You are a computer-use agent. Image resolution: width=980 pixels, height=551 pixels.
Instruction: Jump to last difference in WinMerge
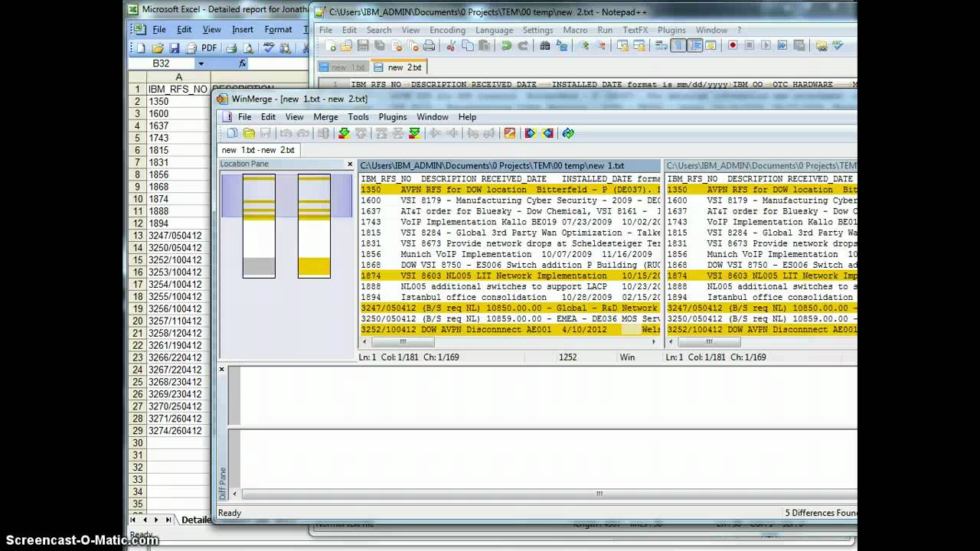click(413, 133)
